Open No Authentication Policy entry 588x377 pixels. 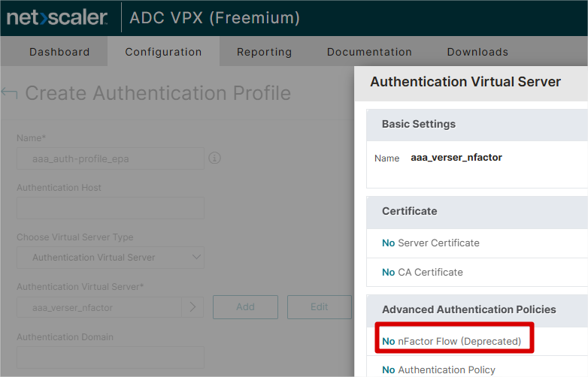coord(439,370)
